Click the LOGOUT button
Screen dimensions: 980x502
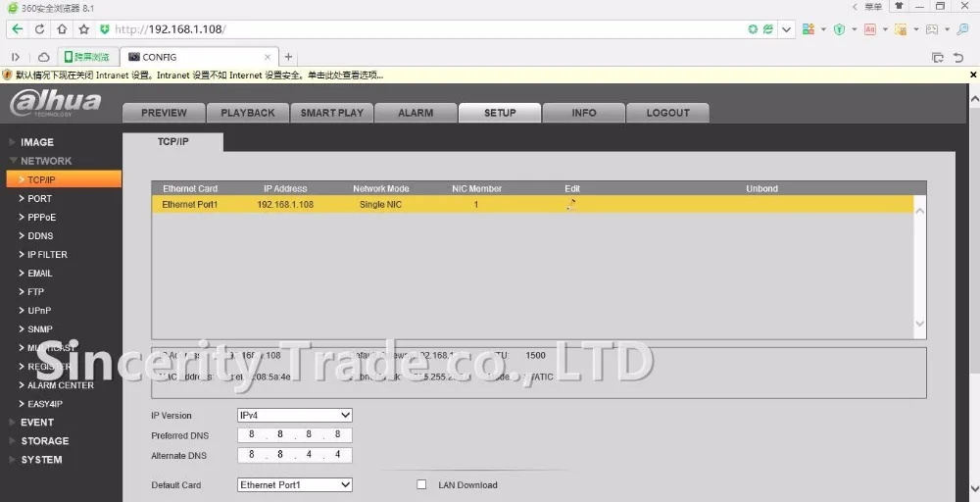668,113
